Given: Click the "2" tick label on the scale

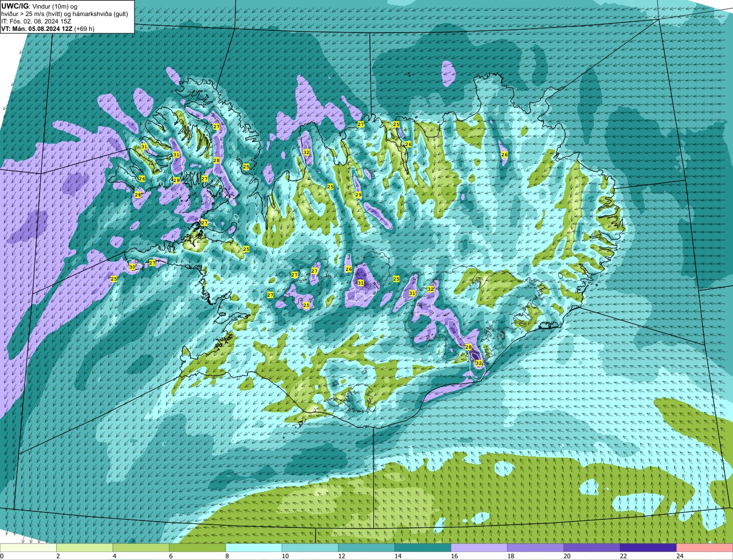Looking at the screenshot, I should point(58,555).
